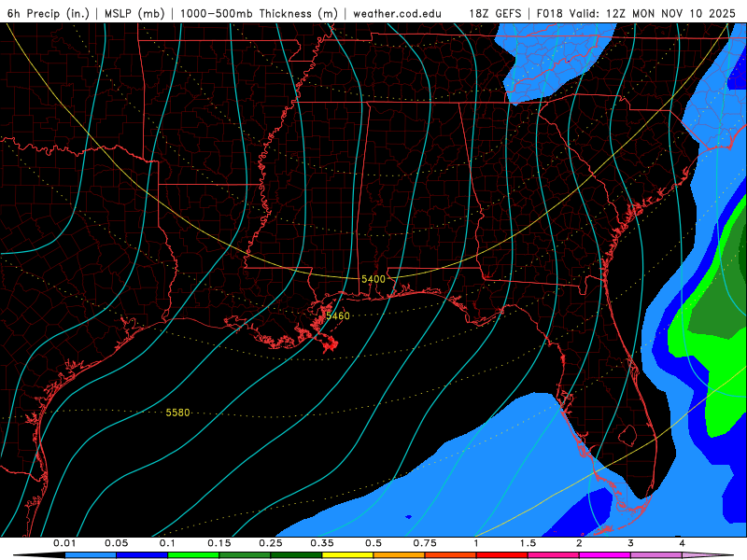
Task: Click the 'MSLP (mb)' title text
Action: point(134,14)
